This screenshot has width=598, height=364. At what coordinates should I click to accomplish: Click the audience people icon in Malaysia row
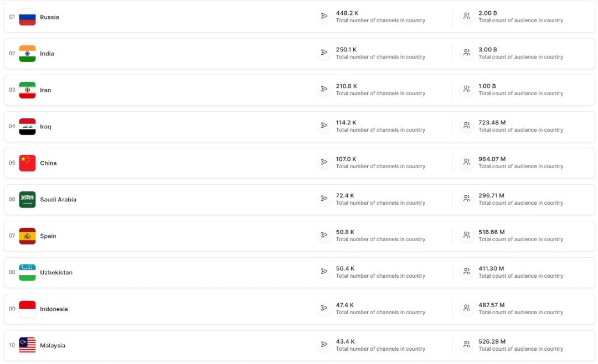pos(466,345)
